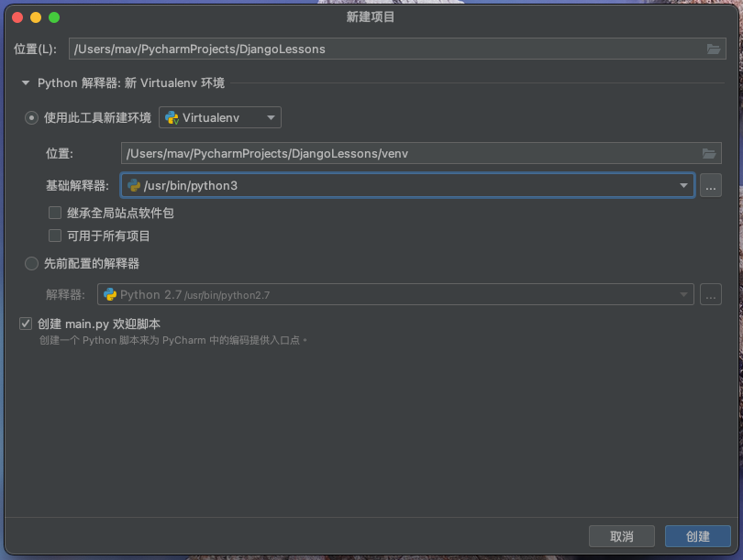Collapse the Python 解释器 section triangle
743x560 pixels.
coord(25,83)
